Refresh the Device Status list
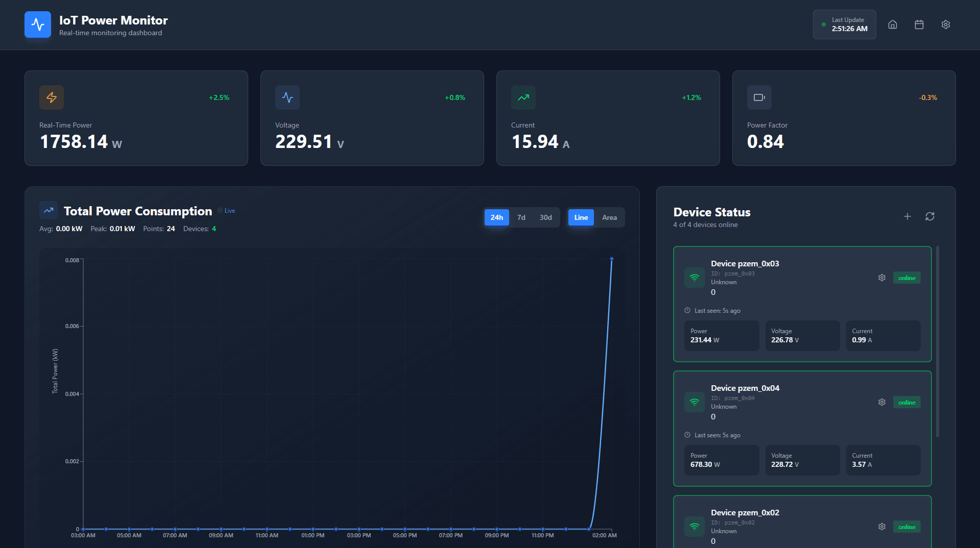Viewport: 980px width, 548px height. pos(930,216)
